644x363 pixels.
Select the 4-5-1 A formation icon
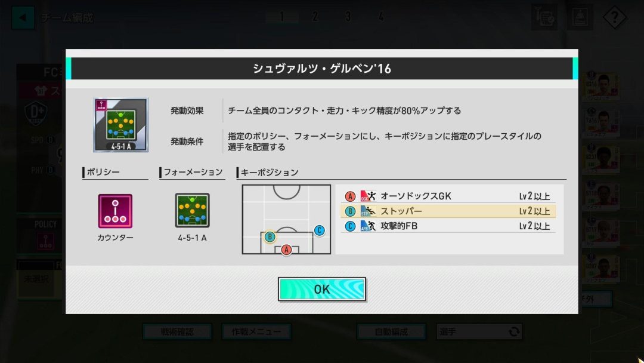click(x=192, y=211)
